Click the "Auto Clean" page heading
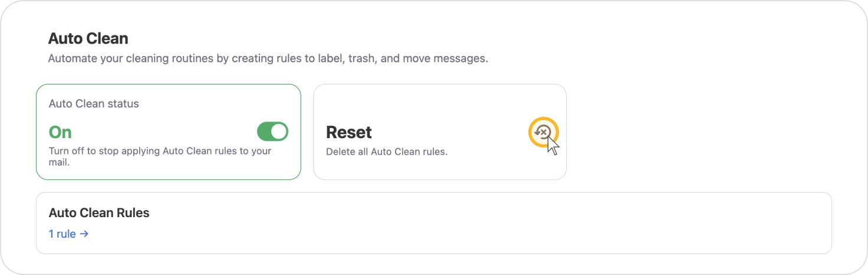The width and height of the screenshot is (868, 275). (x=88, y=39)
